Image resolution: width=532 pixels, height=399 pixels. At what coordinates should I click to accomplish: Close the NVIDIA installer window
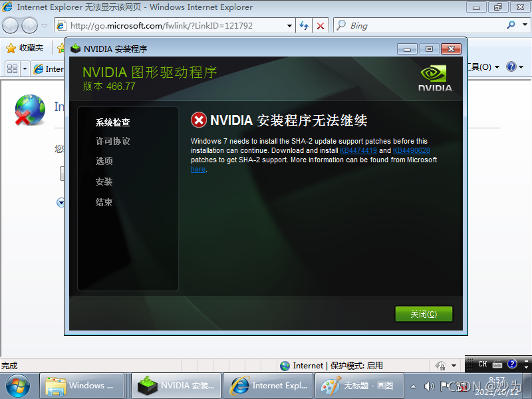coord(452,49)
